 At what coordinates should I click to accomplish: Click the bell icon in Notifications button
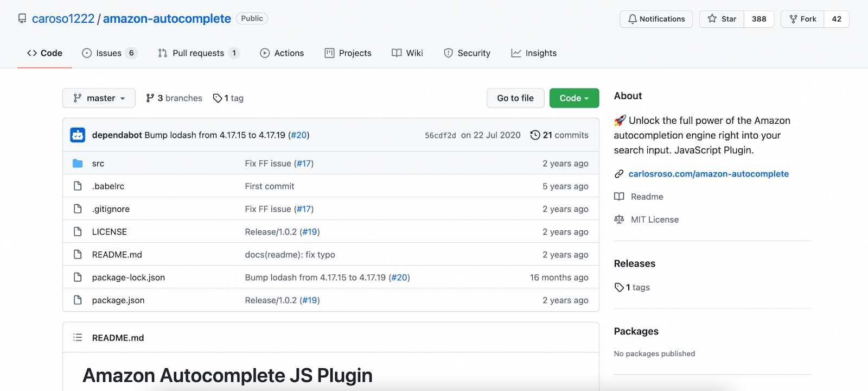click(x=633, y=19)
